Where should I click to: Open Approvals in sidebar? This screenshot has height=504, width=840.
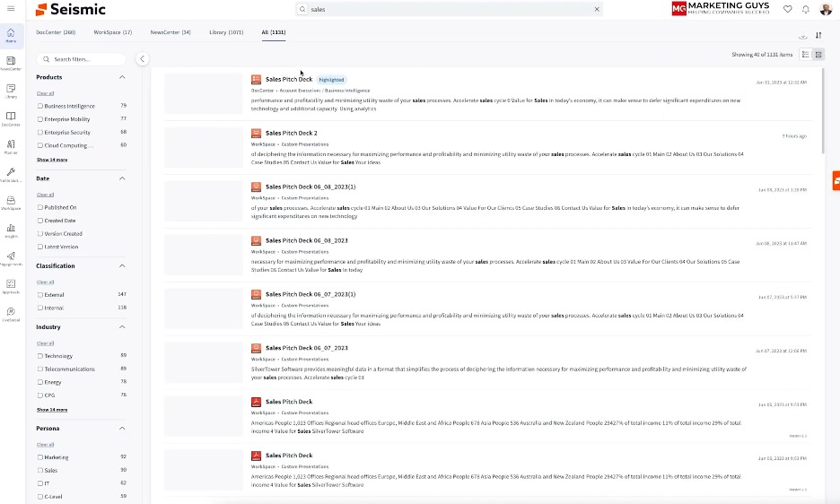[x=11, y=287]
